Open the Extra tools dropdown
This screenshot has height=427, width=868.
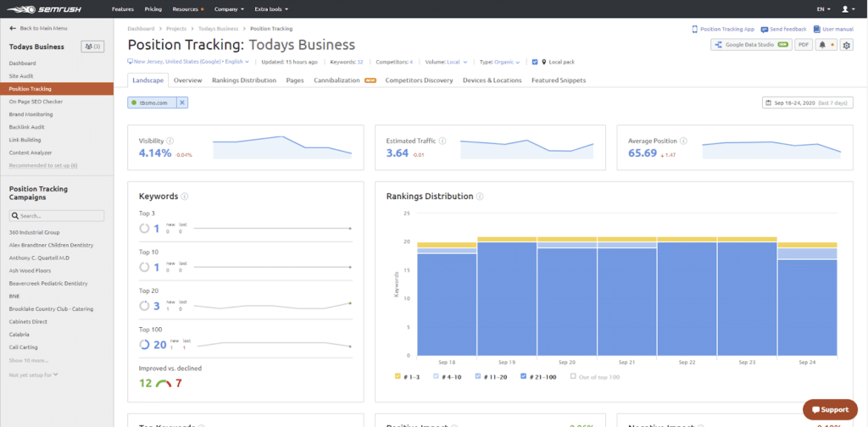(x=271, y=9)
